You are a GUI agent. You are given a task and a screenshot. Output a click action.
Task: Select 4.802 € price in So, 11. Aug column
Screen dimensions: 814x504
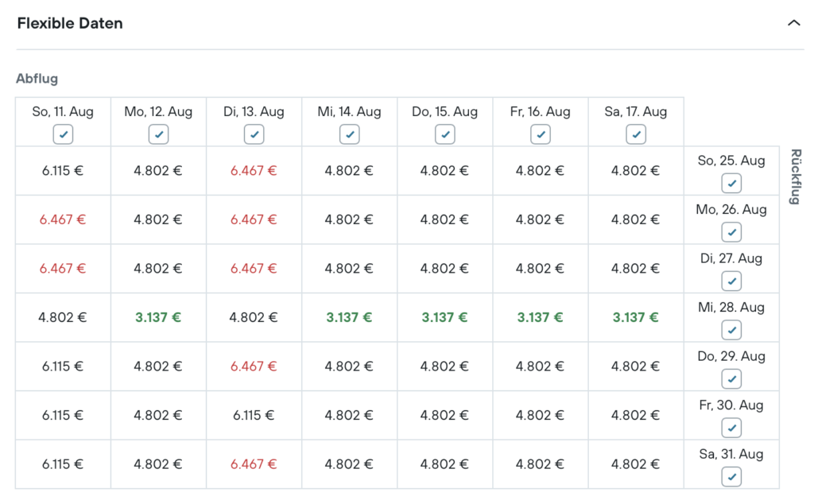[63, 317]
